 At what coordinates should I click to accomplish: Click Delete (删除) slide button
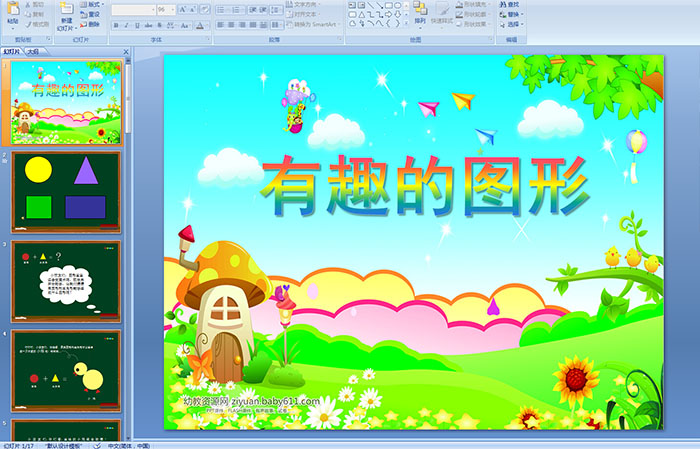[x=90, y=24]
